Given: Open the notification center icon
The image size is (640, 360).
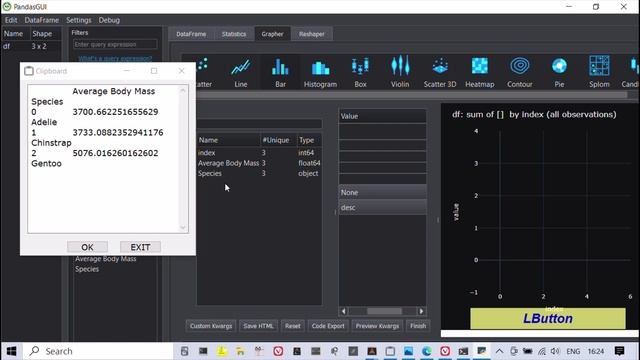Looking at the screenshot, I should [x=619, y=351].
